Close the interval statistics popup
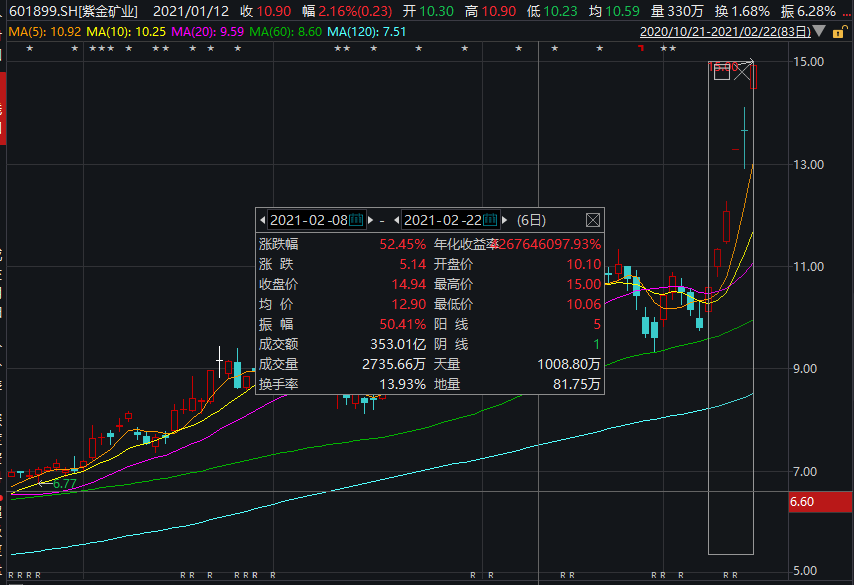Viewport: 854px width, 585px height. (593, 220)
